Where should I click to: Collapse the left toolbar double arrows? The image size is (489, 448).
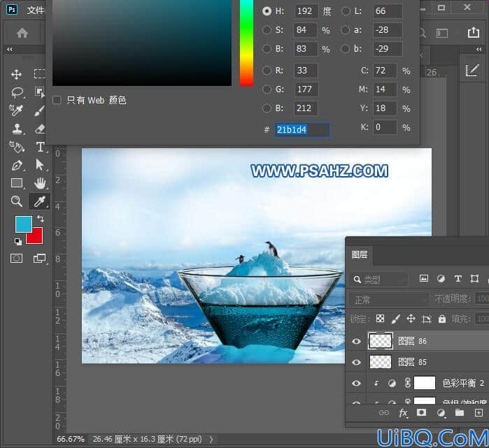tap(10, 49)
